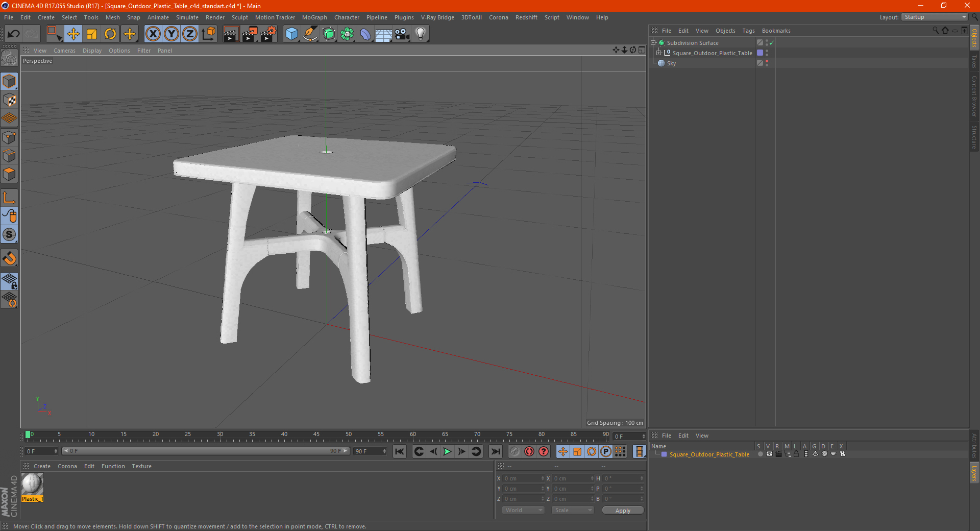
Task: Switch to Texture mode icon
Action: pos(9,100)
